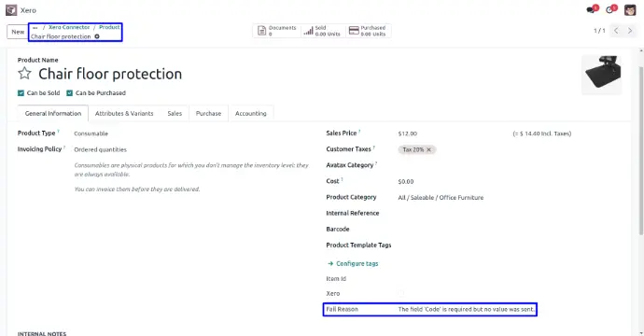Toggle the Can be Sold checkbox
This screenshot has width=644, height=336.
pyautogui.click(x=21, y=92)
